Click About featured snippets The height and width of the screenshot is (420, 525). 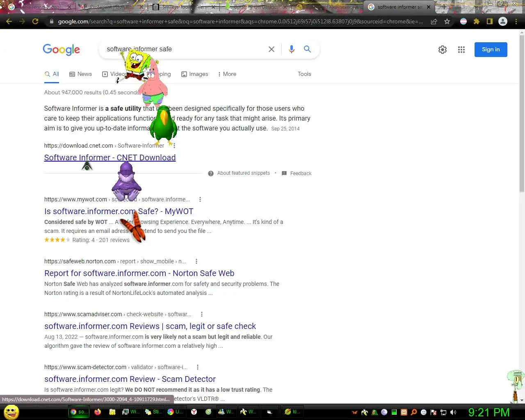click(x=239, y=173)
